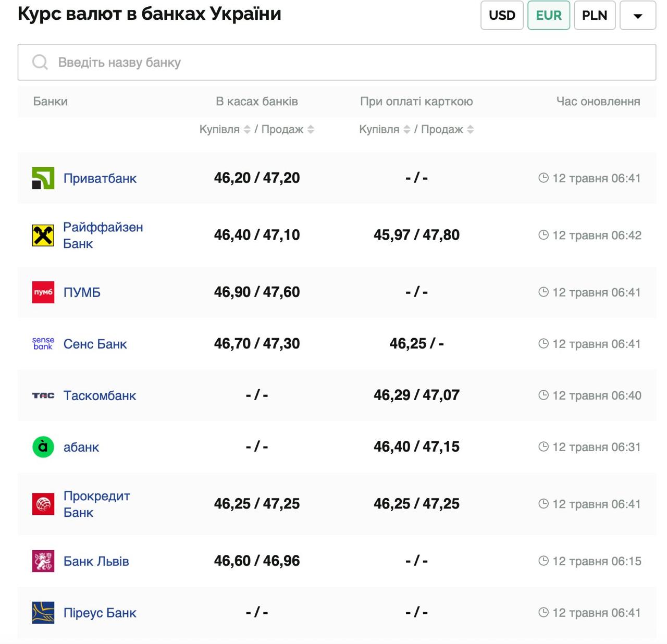Sort by card payment Продаж rate
667x644 pixels.
[471, 130]
